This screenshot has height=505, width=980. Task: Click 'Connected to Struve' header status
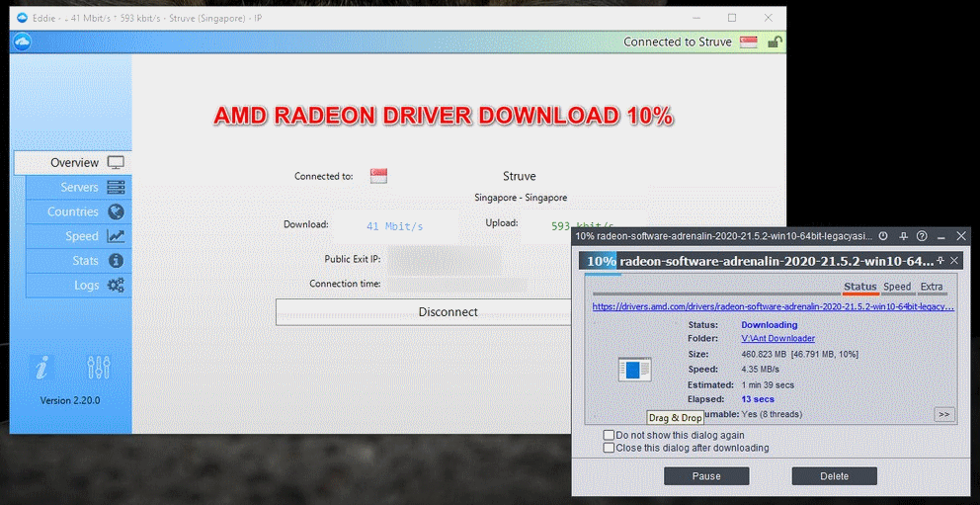tap(678, 42)
